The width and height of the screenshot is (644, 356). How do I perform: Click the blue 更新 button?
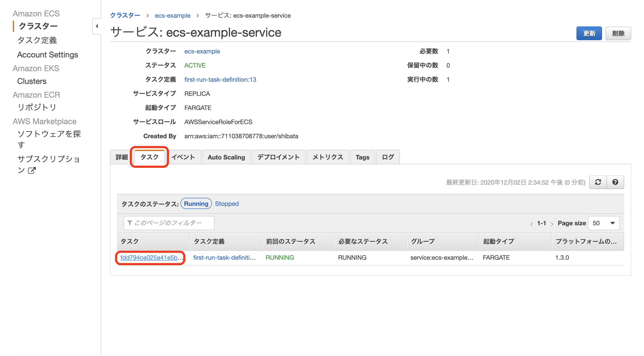pyautogui.click(x=589, y=33)
